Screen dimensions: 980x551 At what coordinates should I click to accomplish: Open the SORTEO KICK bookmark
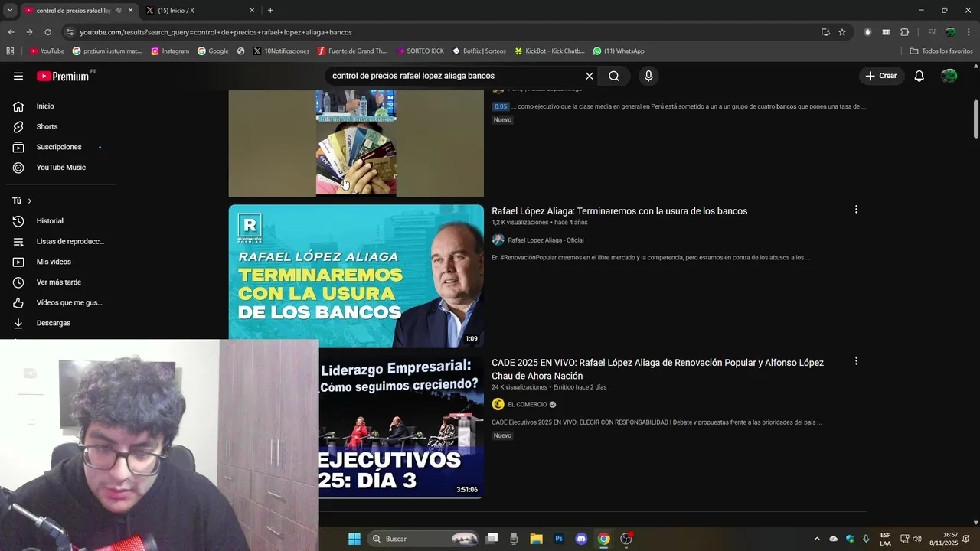[x=420, y=51]
